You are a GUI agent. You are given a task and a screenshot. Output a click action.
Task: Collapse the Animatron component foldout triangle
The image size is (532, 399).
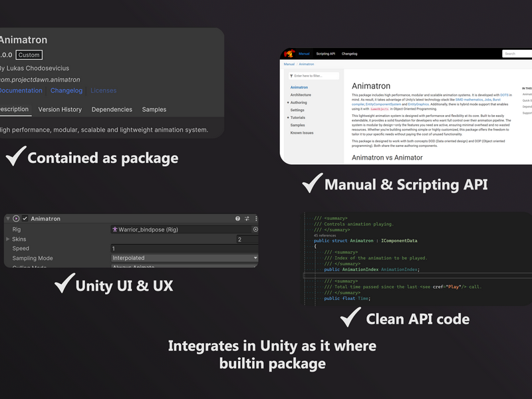click(8, 219)
